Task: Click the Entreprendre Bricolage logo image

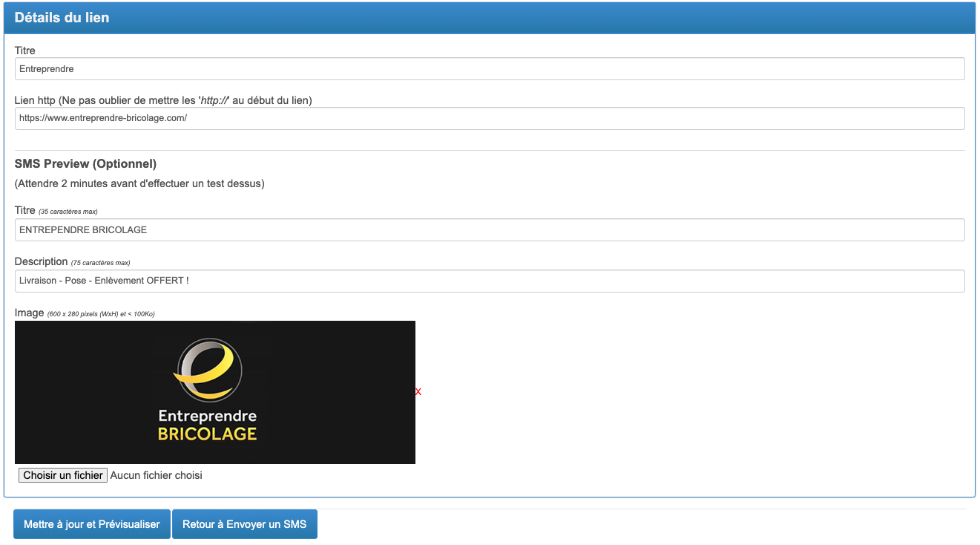Action: [x=215, y=392]
